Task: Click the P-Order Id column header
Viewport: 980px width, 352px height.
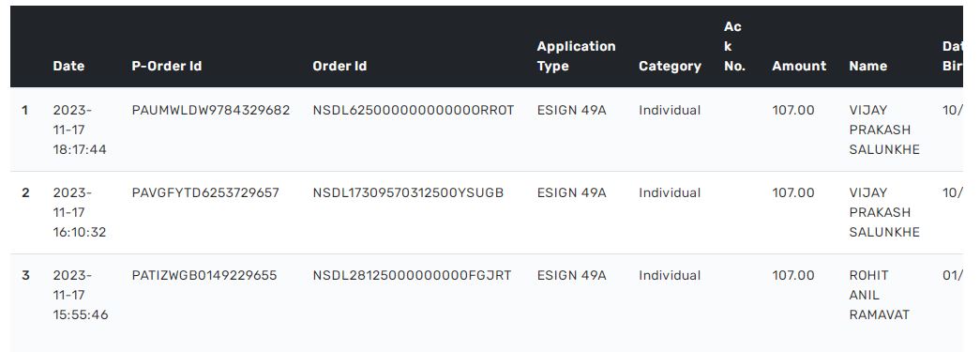Action: (x=167, y=67)
